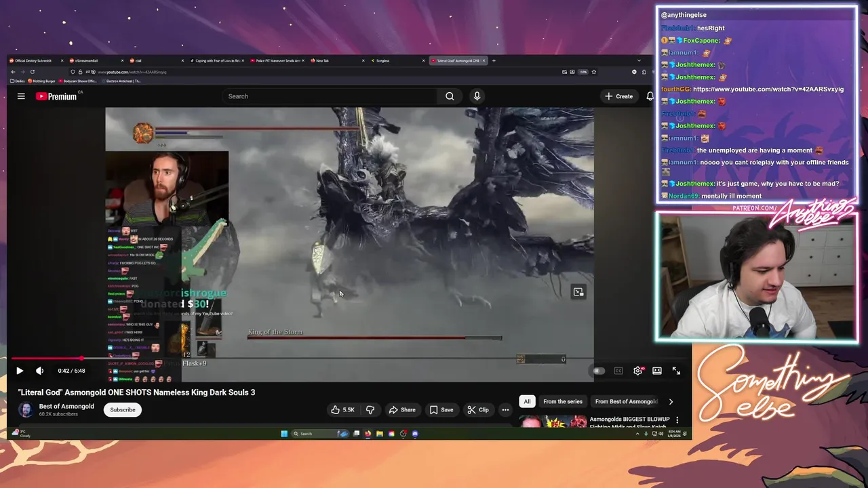The image size is (868, 488).
Task: Open Best of Asmongold channel name
Action: (x=66, y=406)
